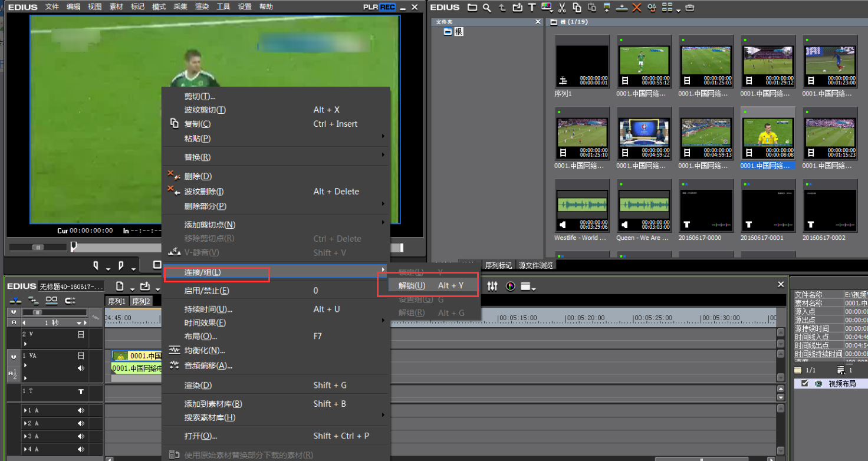Select the 20160617-0001 title clip thumbnail
This screenshot has width=868, height=461.
tap(768, 206)
